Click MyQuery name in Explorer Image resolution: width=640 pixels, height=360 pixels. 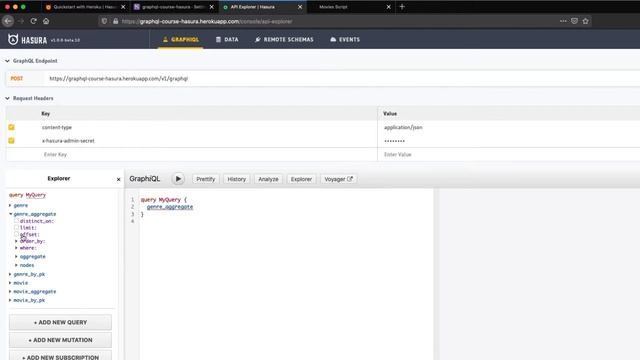click(x=36, y=195)
